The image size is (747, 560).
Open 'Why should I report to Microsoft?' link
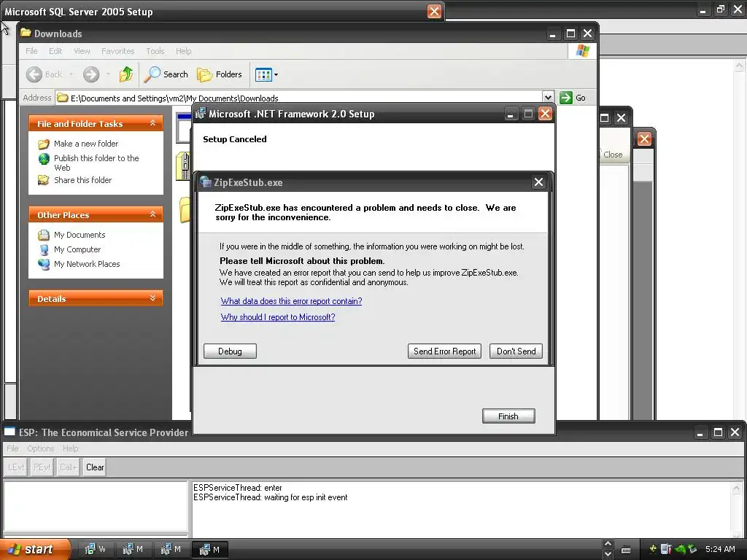pyautogui.click(x=278, y=317)
